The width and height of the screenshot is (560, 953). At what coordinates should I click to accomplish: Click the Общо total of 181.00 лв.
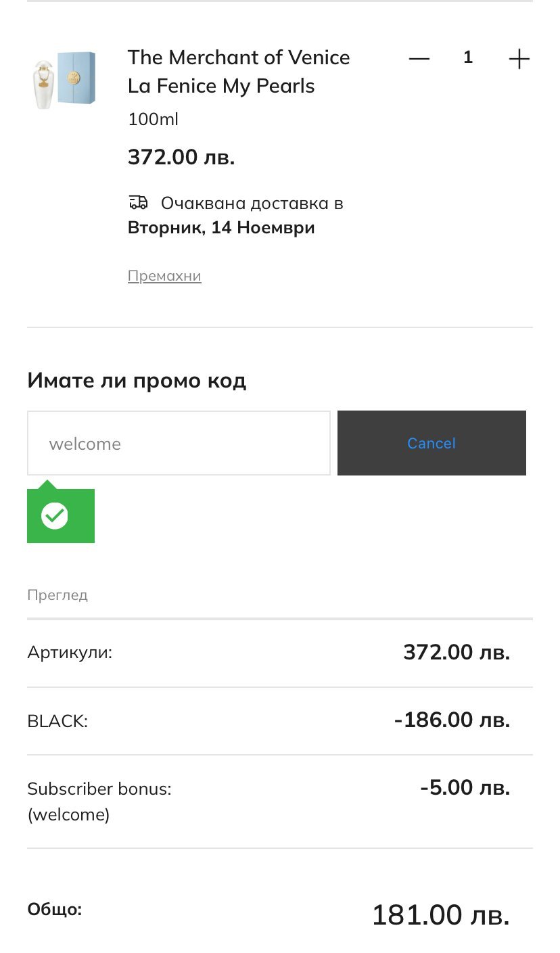440,915
